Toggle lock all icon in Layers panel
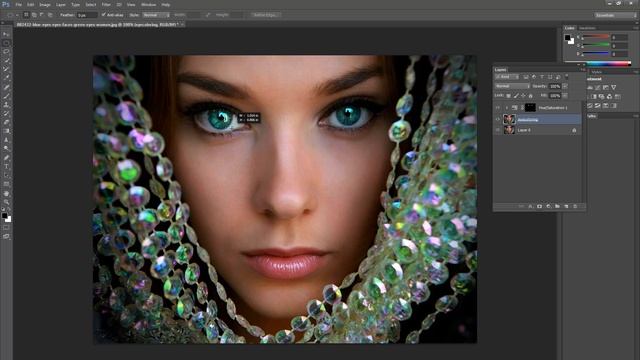The width and height of the screenshot is (640, 360). [x=531, y=96]
